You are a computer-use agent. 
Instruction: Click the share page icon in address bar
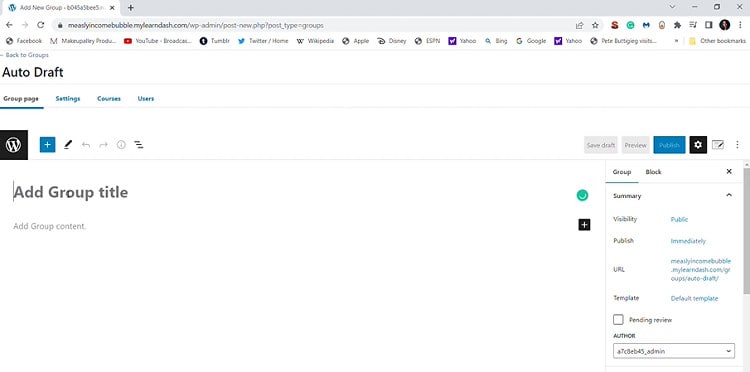pos(579,25)
